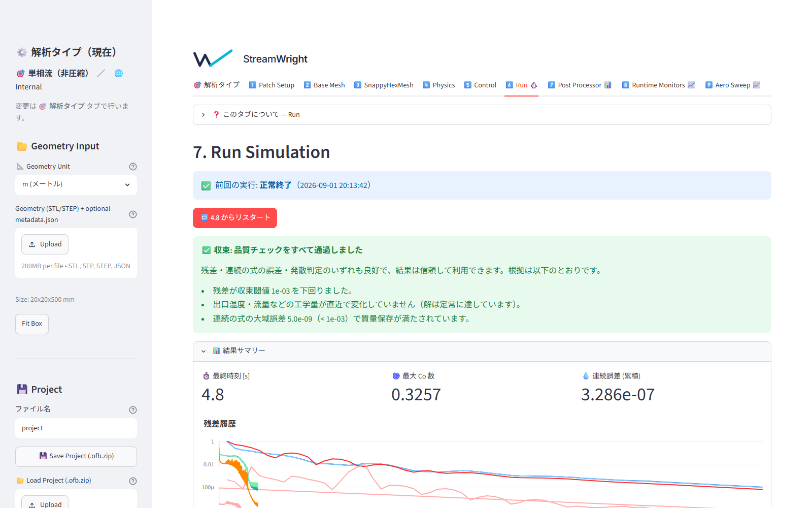The image size is (812, 508).
Task: Click the Geometry Upload button
Action: click(x=45, y=244)
